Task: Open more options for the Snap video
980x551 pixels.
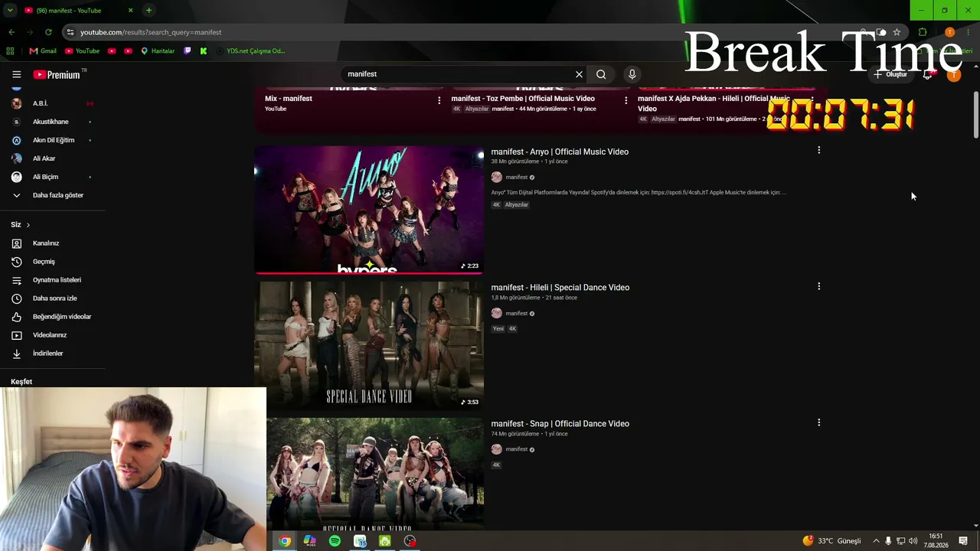Action: (x=818, y=422)
